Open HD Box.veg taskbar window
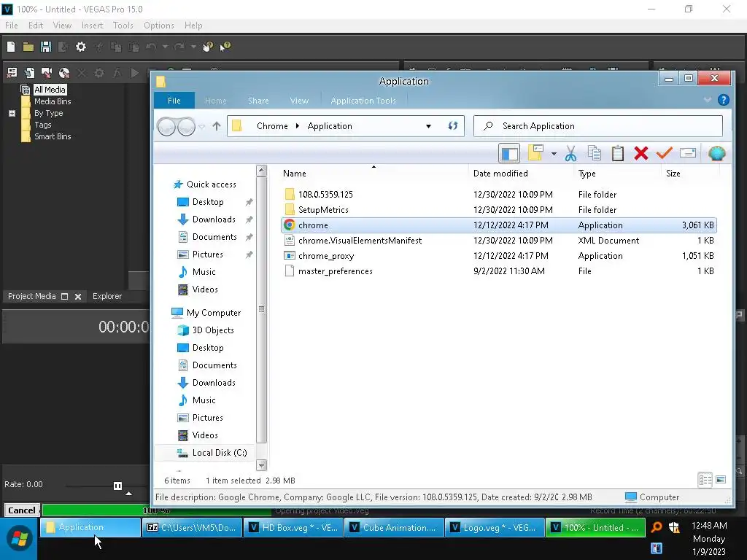 (293, 528)
